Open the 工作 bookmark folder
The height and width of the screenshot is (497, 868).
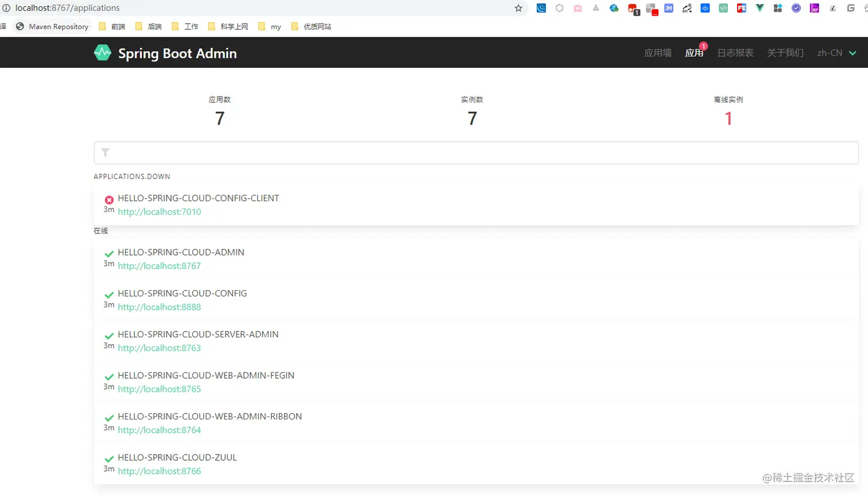185,26
